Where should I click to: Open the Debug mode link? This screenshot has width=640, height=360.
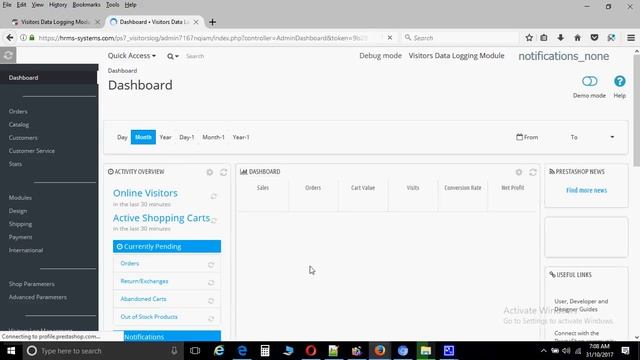pyautogui.click(x=380, y=56)
